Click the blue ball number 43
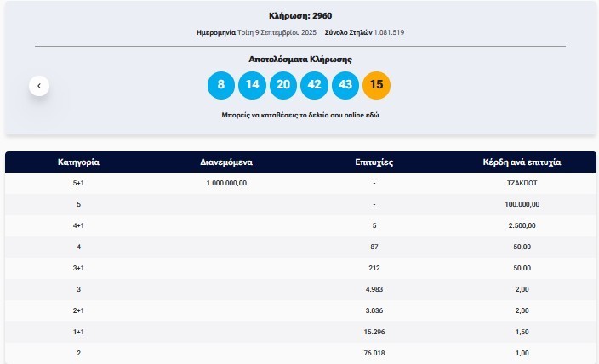The image size is (599, 364). pyautogui.click(x=345, y=86)
